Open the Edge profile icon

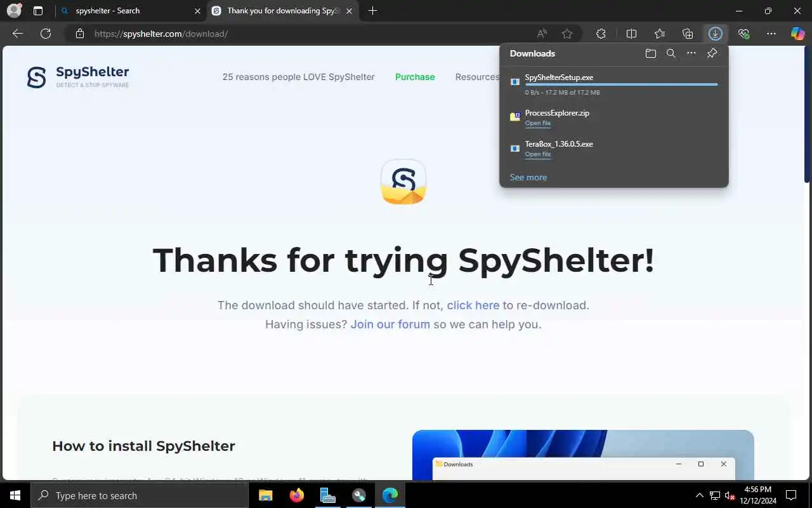coord(14,11)
